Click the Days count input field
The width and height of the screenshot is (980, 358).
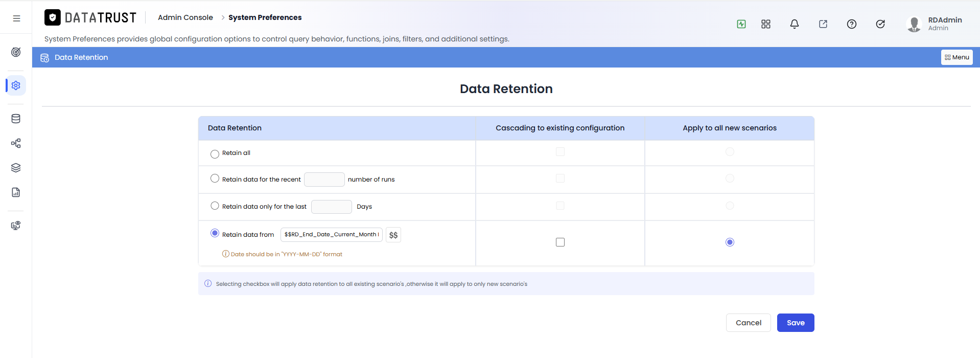332,207
